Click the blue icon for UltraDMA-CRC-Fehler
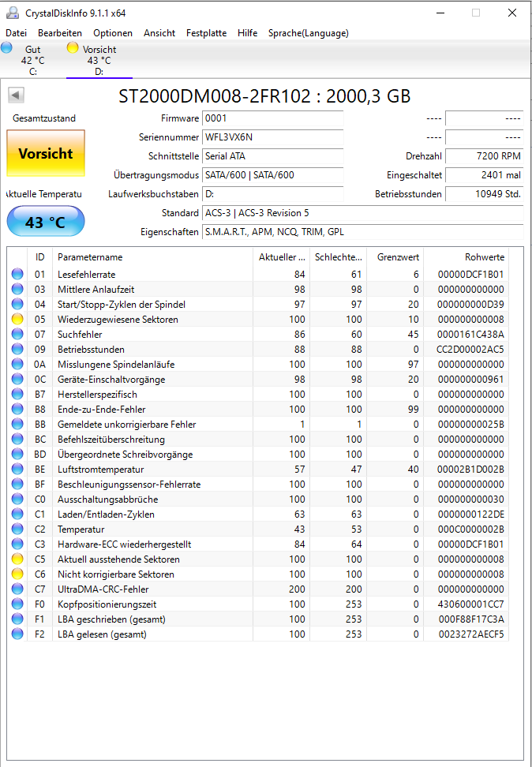 tap(17, 589)
